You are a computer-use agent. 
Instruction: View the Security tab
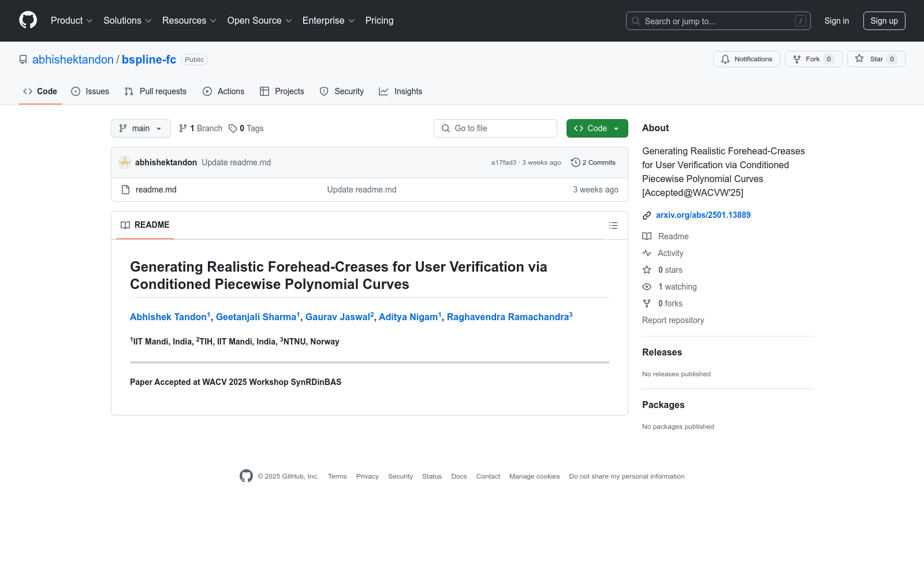(342, 91)
